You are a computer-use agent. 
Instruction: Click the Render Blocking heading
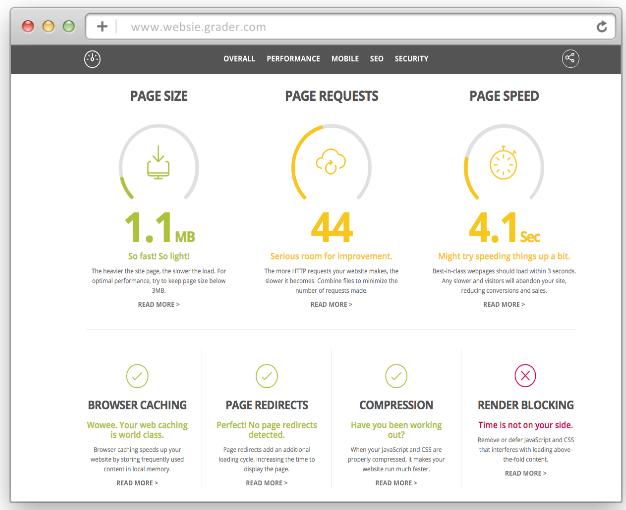pos(525,405)
